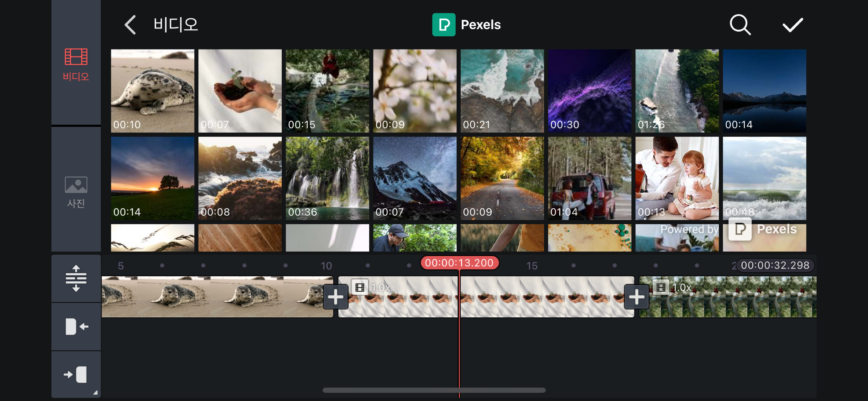Image resolution: width=868 pixels, height=401 pixels.
Task: Go back with the left chevron arrow
Action: click(130, 25)
